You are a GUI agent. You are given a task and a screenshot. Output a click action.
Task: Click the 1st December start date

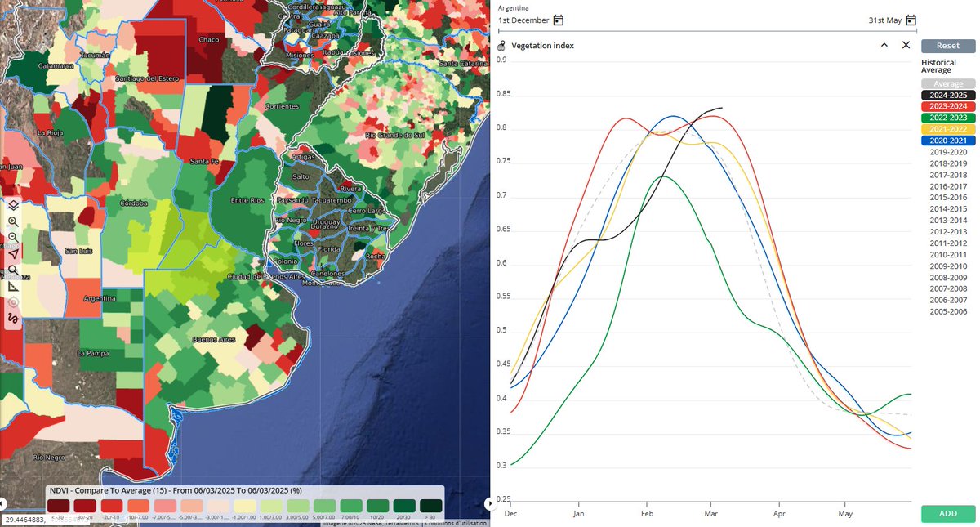click(x=523, y=20)
